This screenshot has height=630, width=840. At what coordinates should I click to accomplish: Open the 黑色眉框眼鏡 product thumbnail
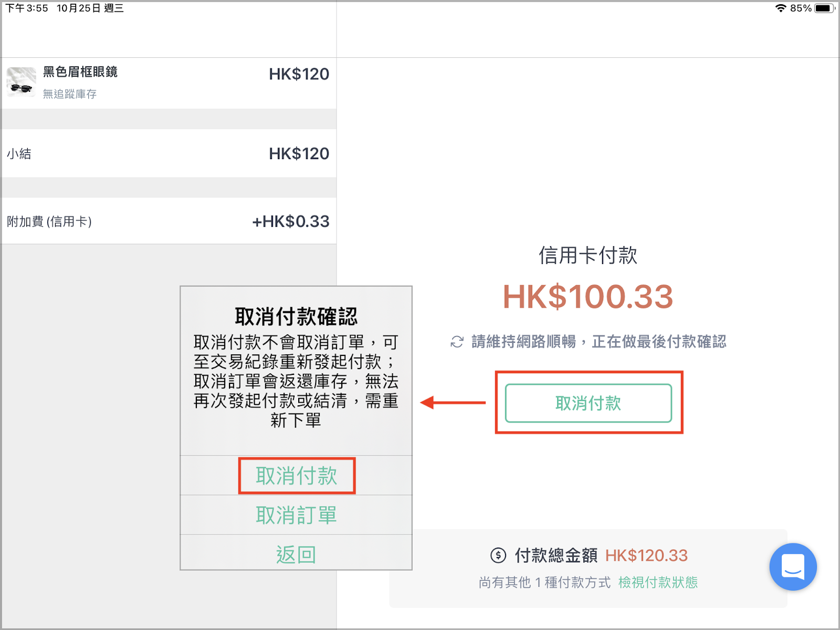(x=22, y=82)
